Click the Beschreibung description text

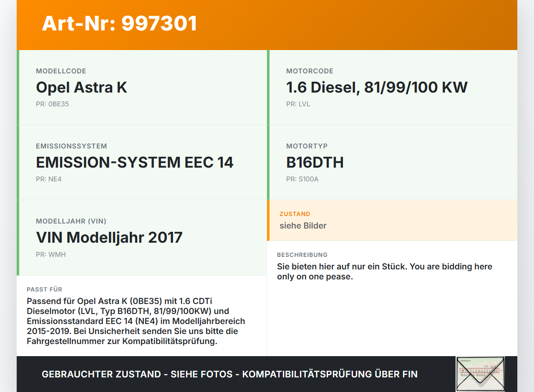point(384,271)
